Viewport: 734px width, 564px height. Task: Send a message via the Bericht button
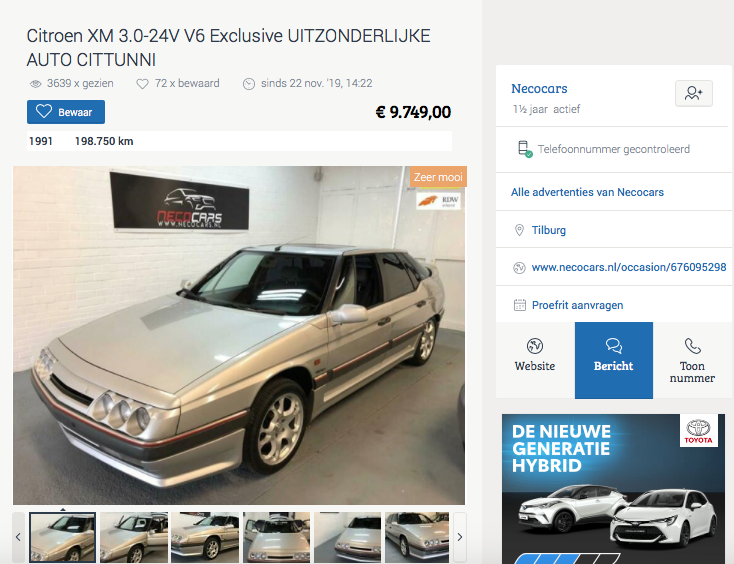[614, 360]
